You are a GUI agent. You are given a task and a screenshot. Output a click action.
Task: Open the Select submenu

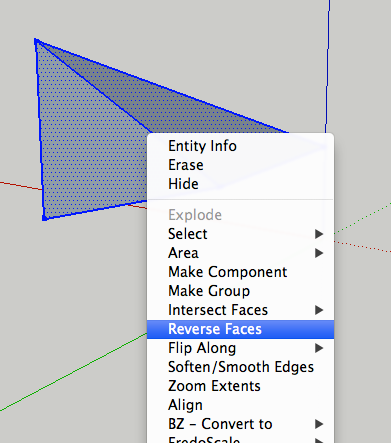[240, 234]
